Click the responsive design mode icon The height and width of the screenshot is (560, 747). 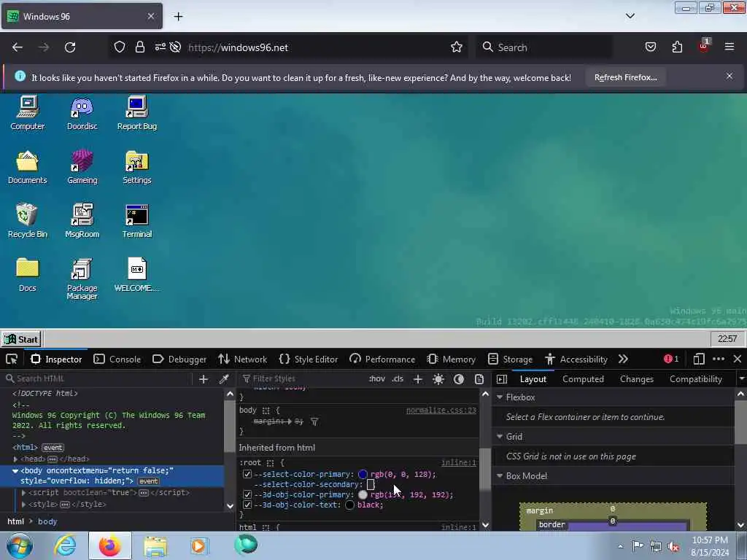(x=699, y=359)
